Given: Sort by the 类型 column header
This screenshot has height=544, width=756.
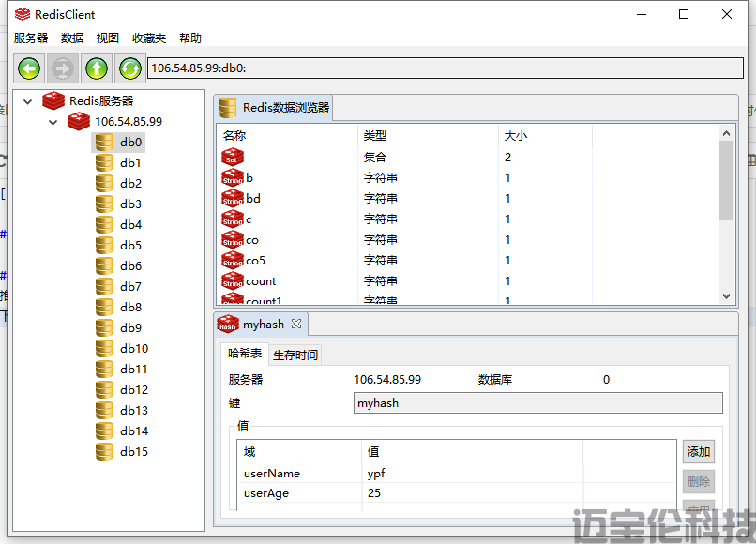Looking at the screenshot, I should coord(428,136).
